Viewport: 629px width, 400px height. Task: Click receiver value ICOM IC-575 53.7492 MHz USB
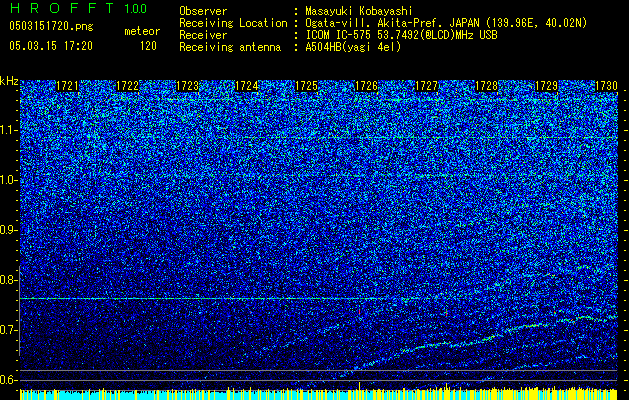[x=401, y=35]
